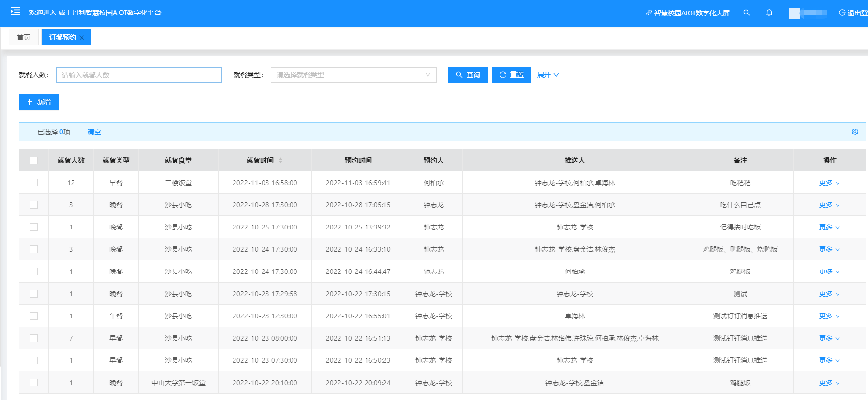Image resolution: width=868 pixels, height=400 pixels.
Task: Open 更多 for 2022-10-23 12:30:00 row
Action: pyautogui.click(x=829, y=316)
